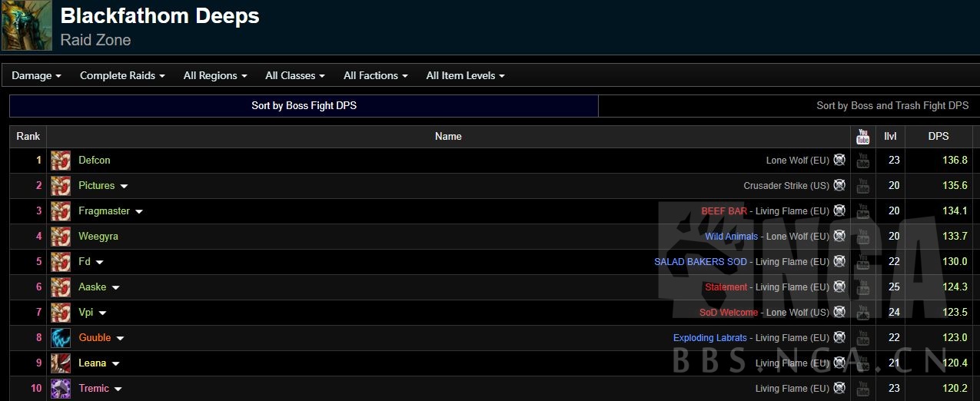Open the Exploding Labrats guild link
980x401 pixels.
tap(710, 338)
